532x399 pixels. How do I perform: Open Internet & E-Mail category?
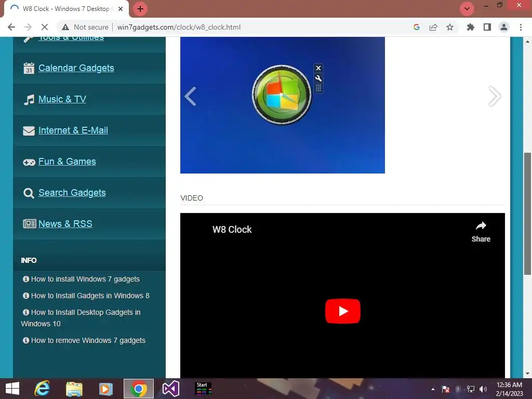pyautogui.click(x=73, y=130)
